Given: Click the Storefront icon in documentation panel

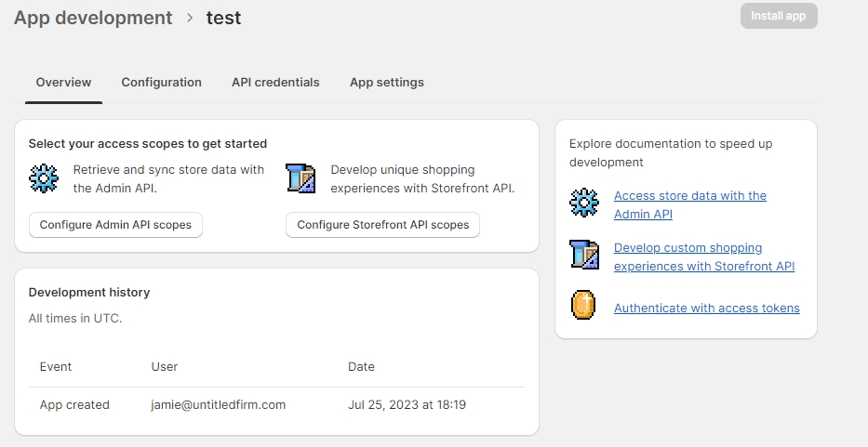Looking at the screenshot, I should [584, 255].
